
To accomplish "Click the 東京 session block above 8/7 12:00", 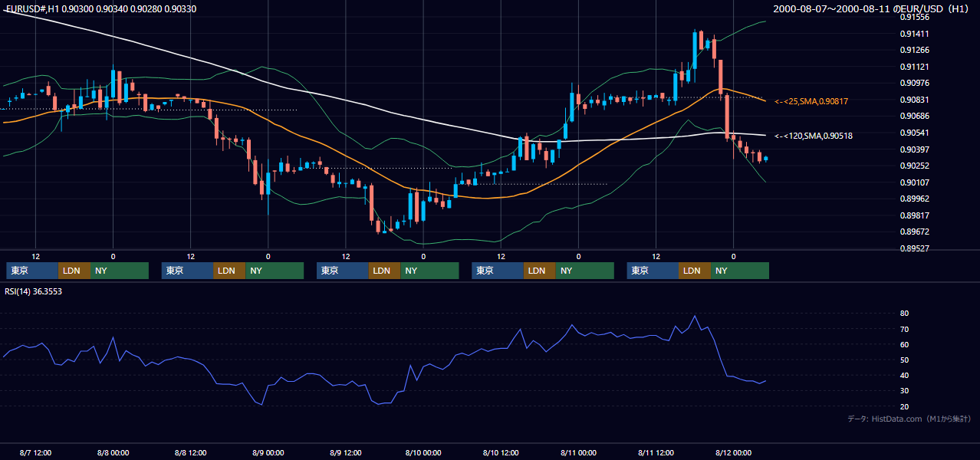I will coord(32,271).
